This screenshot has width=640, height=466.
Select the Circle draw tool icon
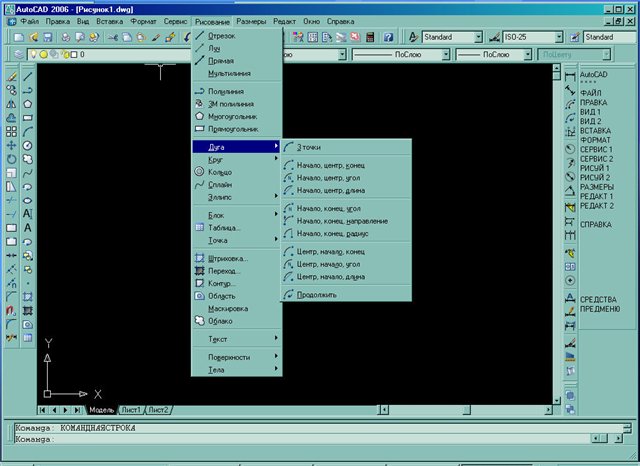(x=29, y=145)
